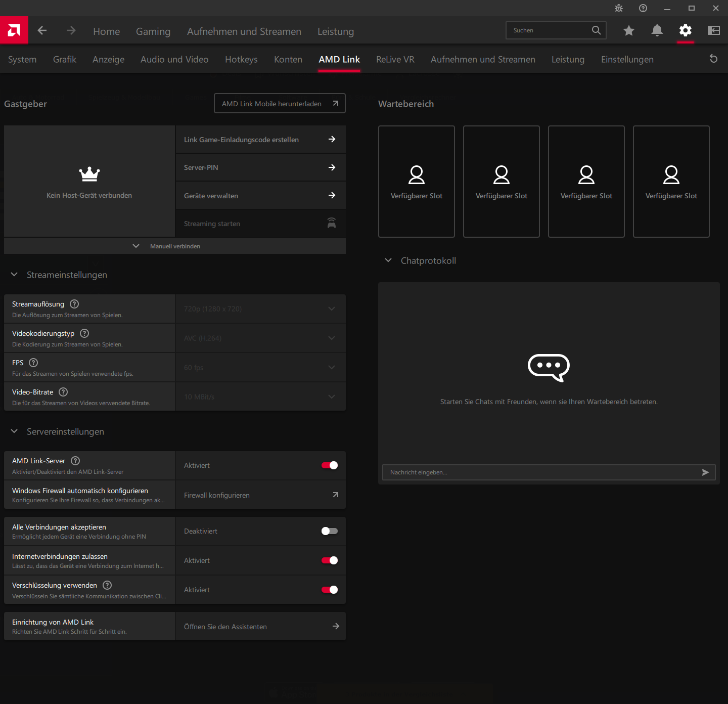
Task: Collapse the Chatprotokoll section
Action: (x=388, y=260)
